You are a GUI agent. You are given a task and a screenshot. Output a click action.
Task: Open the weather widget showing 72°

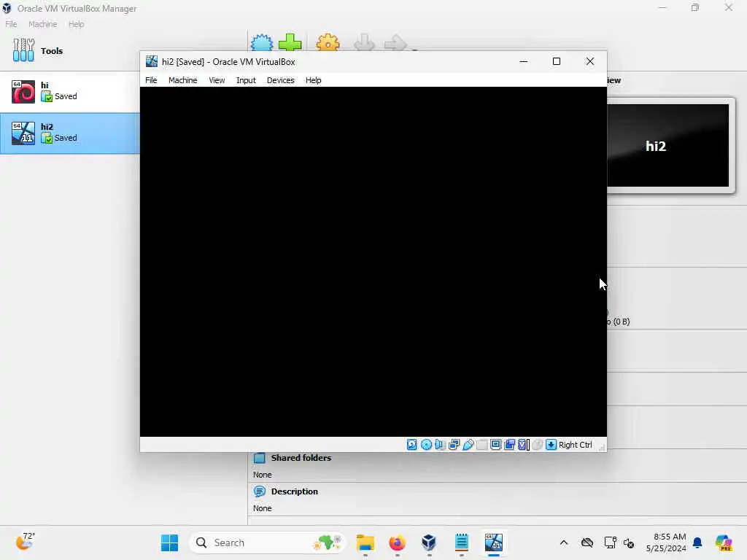[x=26, y=542]
